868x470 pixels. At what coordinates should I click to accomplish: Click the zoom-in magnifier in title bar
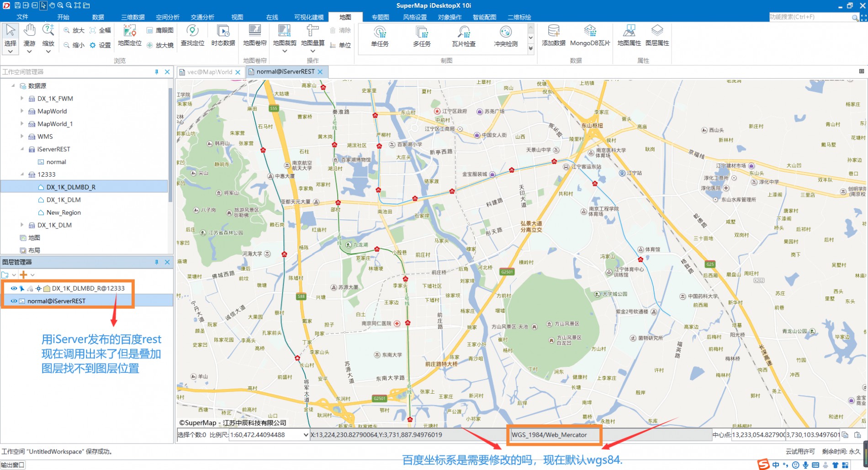point(60,5)
